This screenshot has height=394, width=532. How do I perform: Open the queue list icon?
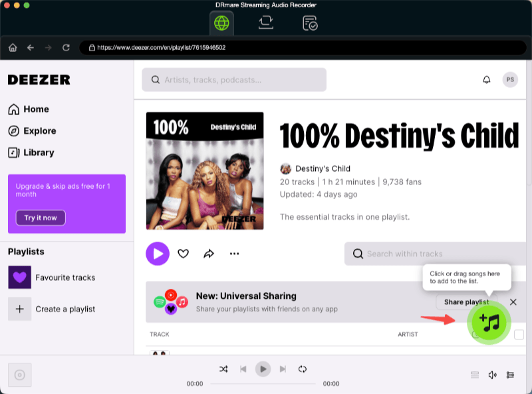pyautogui.click(x=475, y=375)
